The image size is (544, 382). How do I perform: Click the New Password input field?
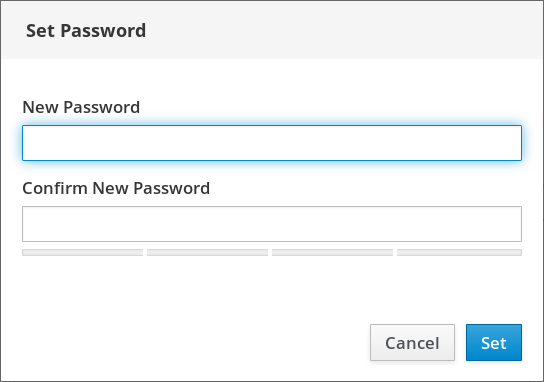pyautogui.click(x=272, y=143)
